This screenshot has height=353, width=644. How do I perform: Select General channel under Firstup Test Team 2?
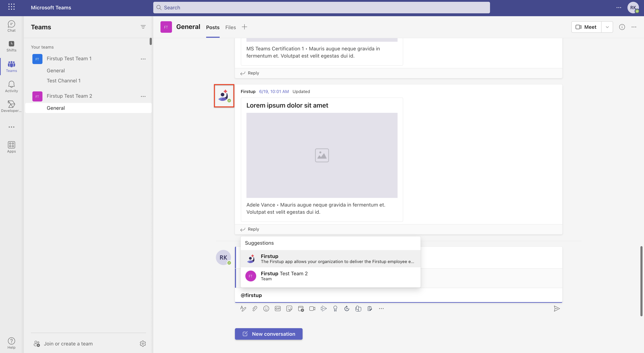coord(89,108)
